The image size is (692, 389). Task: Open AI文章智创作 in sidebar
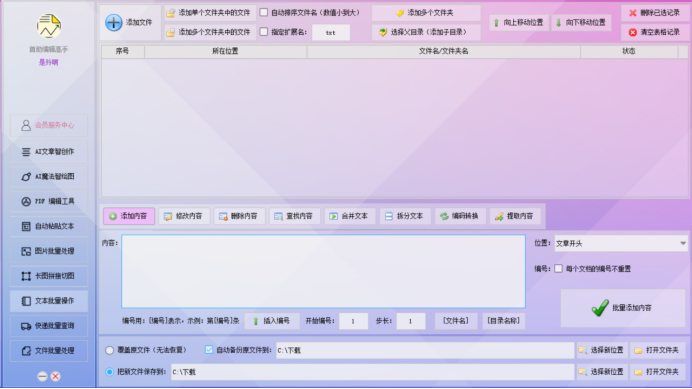(49, 151)
